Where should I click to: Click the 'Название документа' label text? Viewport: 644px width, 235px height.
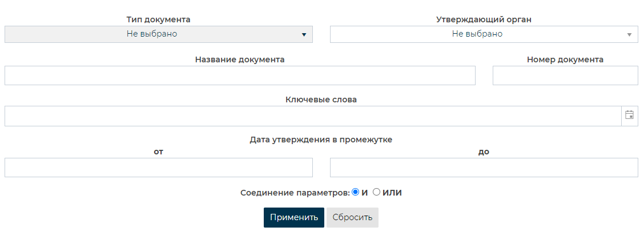(x=240, y=59)
